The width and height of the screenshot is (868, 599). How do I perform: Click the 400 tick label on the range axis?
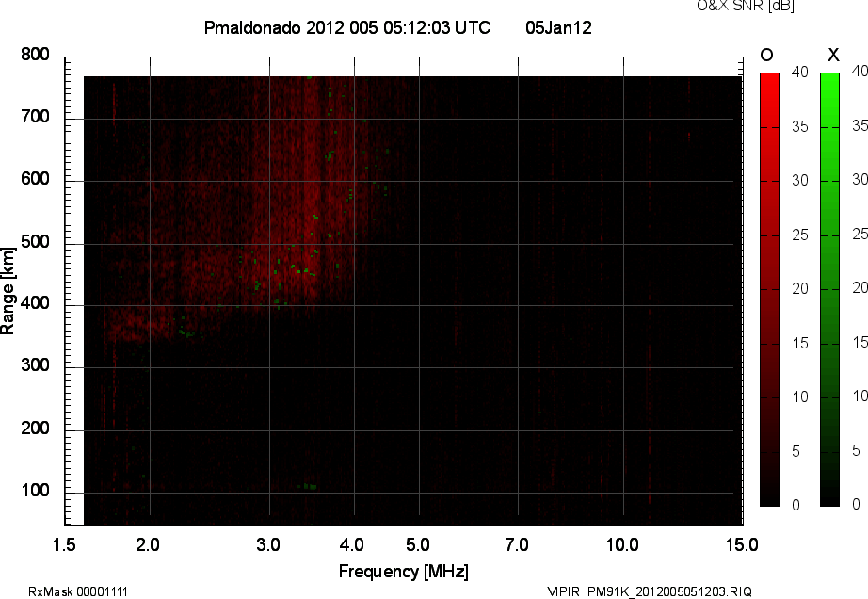click(x=35, y=303)
